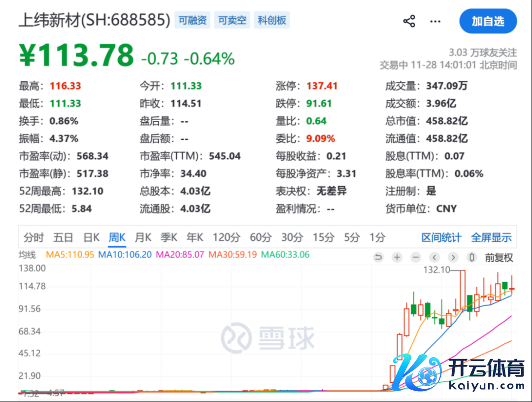This screenshot has width=532, height=402.
Task: Click the latest weekly candlestick on chart
Action: click(x=512, y=289)
